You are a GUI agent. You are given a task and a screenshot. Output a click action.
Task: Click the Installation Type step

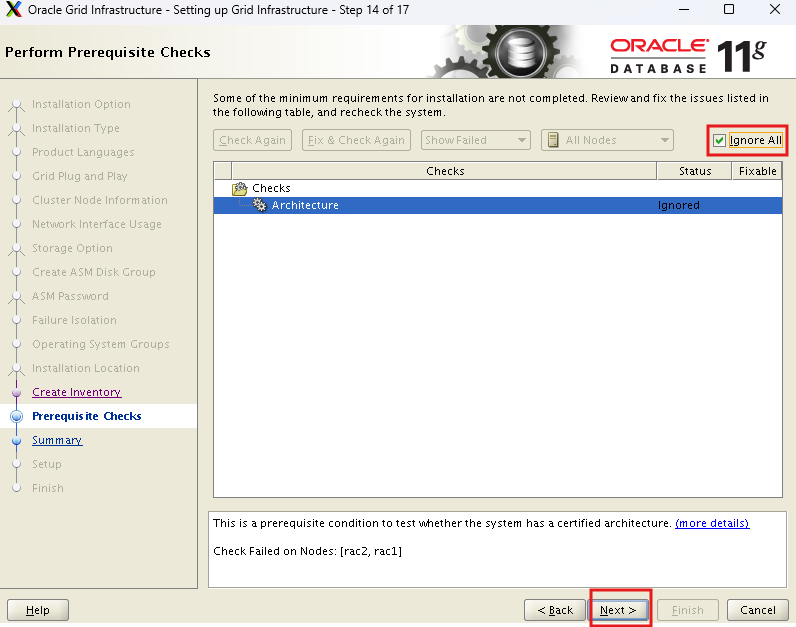click(x=76, y=128)
